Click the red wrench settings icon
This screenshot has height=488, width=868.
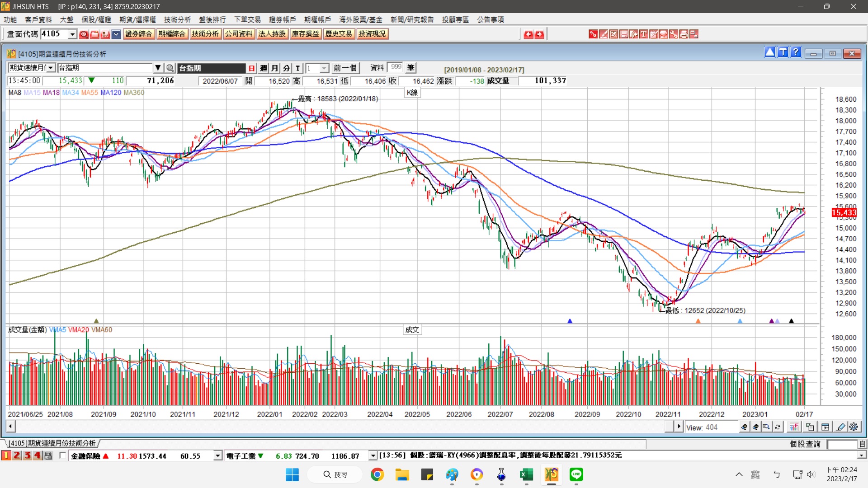(x=674, y=34)
